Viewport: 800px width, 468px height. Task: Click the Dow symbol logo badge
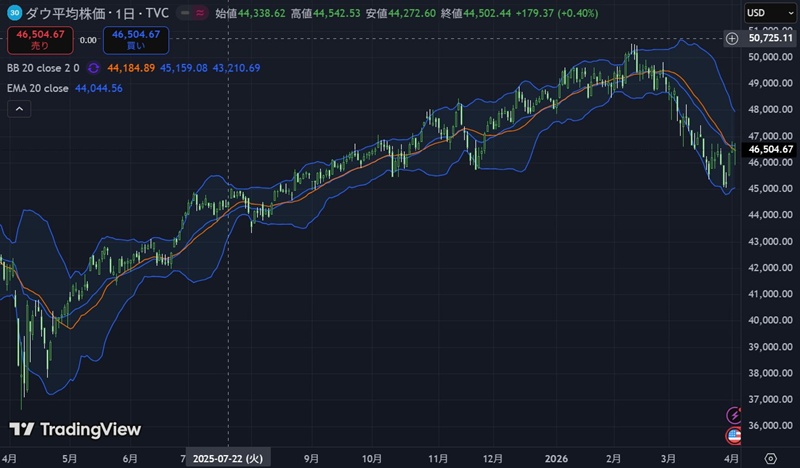coord(15,13)
